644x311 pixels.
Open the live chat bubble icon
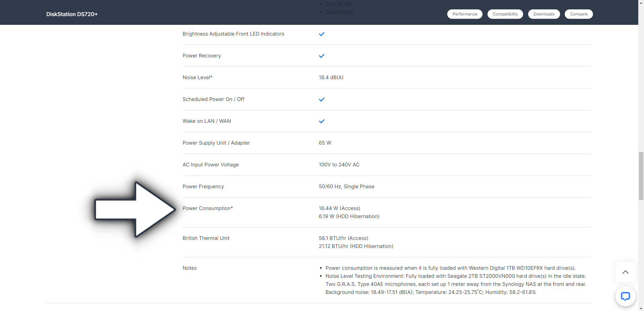click(625, 296)
